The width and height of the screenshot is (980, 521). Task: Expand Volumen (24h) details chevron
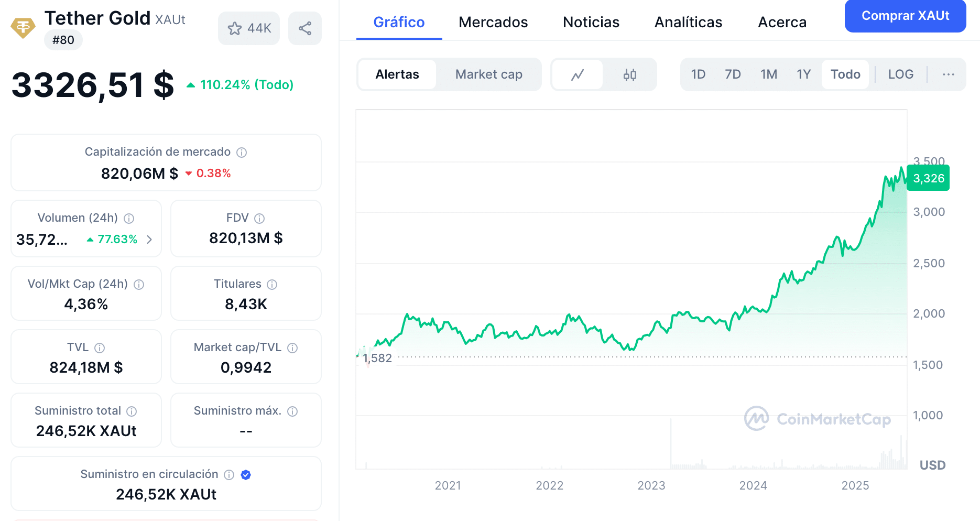(x=149, y=240)
